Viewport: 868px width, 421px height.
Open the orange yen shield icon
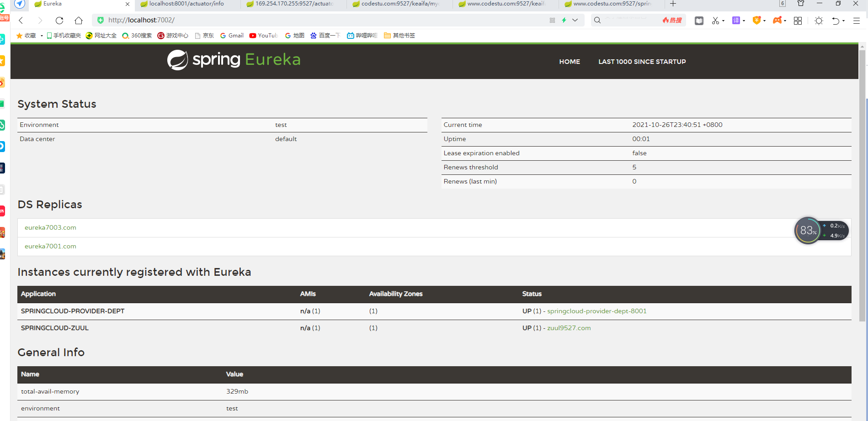(x=756, y=20)
